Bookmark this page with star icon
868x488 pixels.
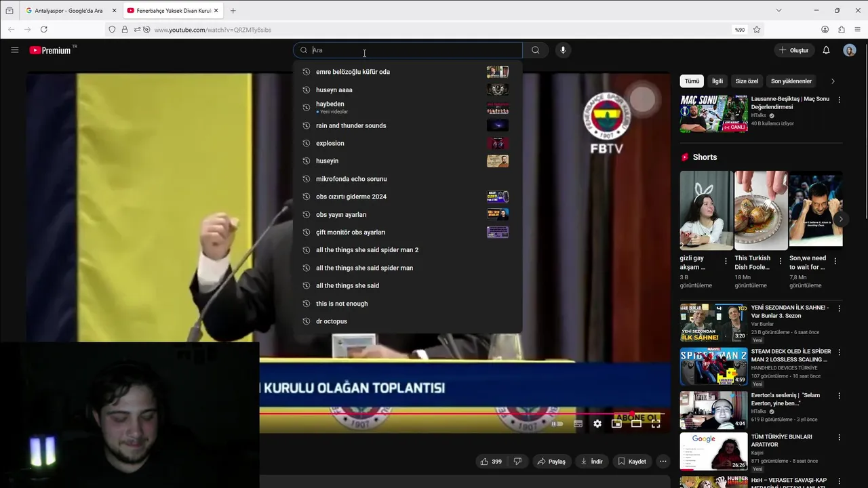[757, 29]
